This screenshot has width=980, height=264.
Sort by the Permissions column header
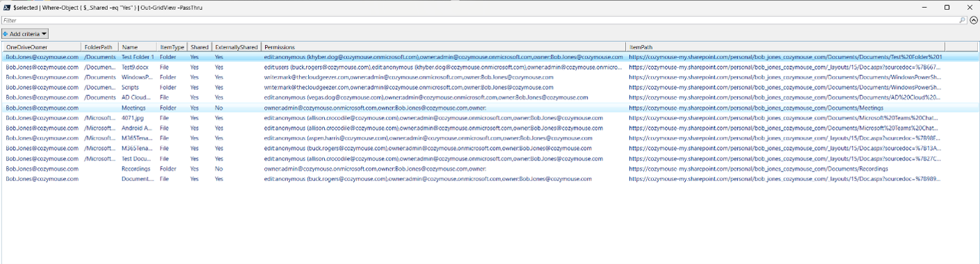point(444,47)
